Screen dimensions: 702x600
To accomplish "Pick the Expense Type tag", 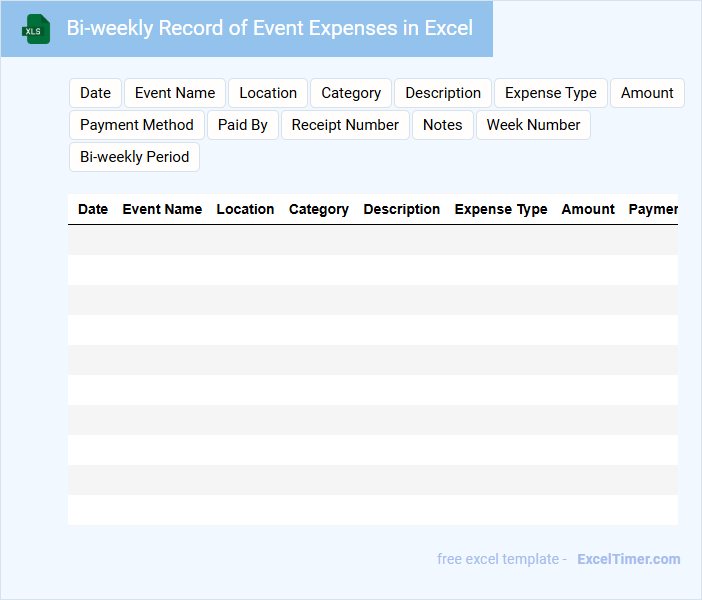I will pyautogui.click(x=551, y=93).
